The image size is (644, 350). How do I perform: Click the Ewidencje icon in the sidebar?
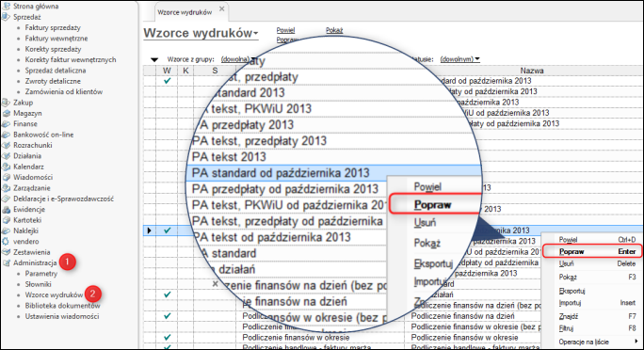[6, 209]
